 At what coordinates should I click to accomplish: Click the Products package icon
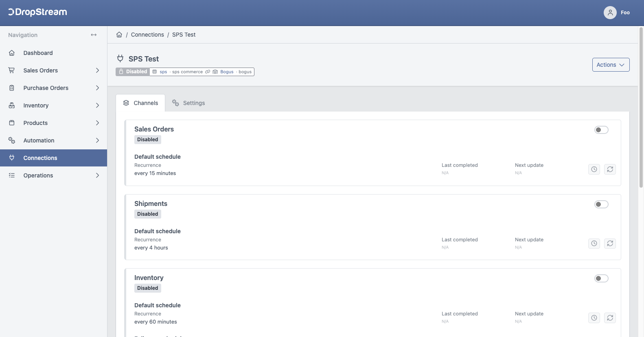(12, 123)
